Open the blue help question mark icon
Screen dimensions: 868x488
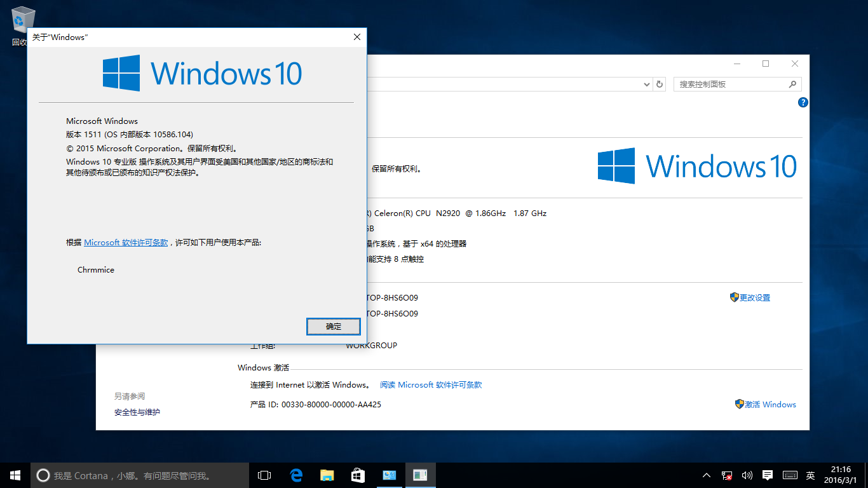click(803, 102)
